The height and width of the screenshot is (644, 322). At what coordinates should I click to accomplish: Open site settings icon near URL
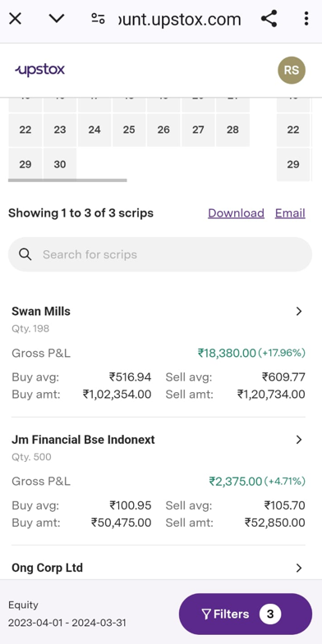coord(99,19)
